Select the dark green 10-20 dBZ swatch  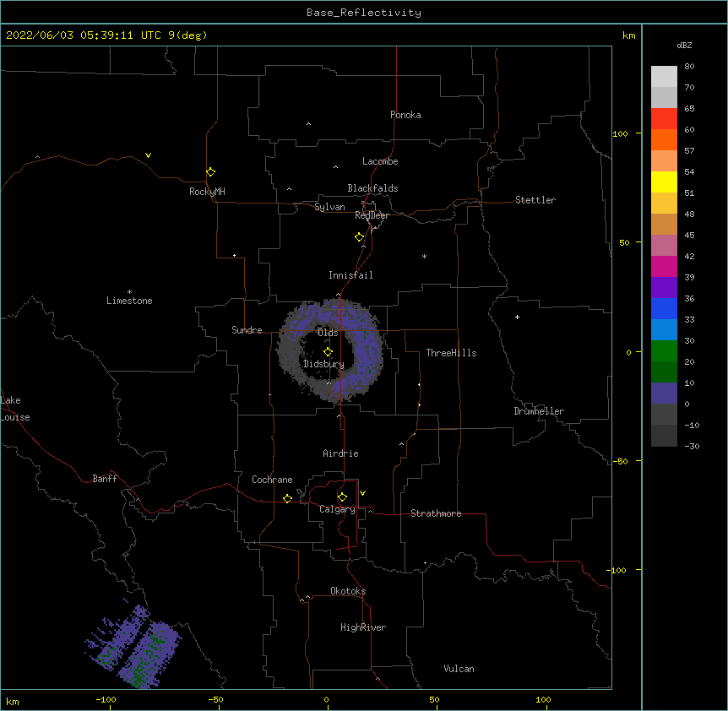pyautogui.click(x=664, y=372)
